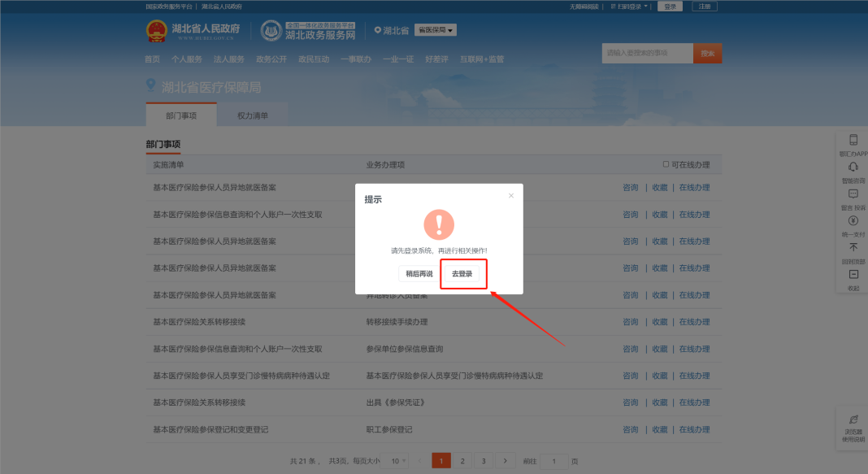Open 统一支付 yen icon
This screenshot has height=474, width=868.
click(853, 221)
